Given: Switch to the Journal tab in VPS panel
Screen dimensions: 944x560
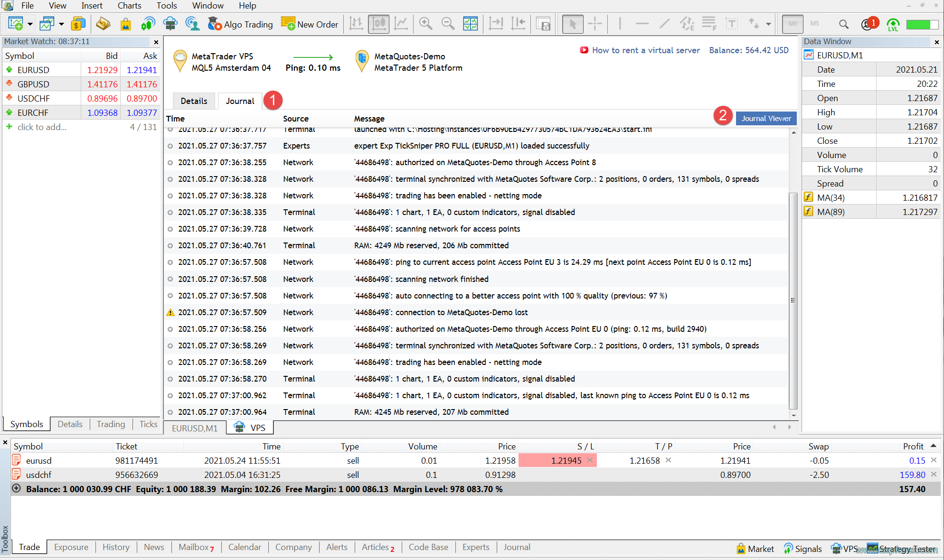Looking at the screenshot, I should click(240, 101).
